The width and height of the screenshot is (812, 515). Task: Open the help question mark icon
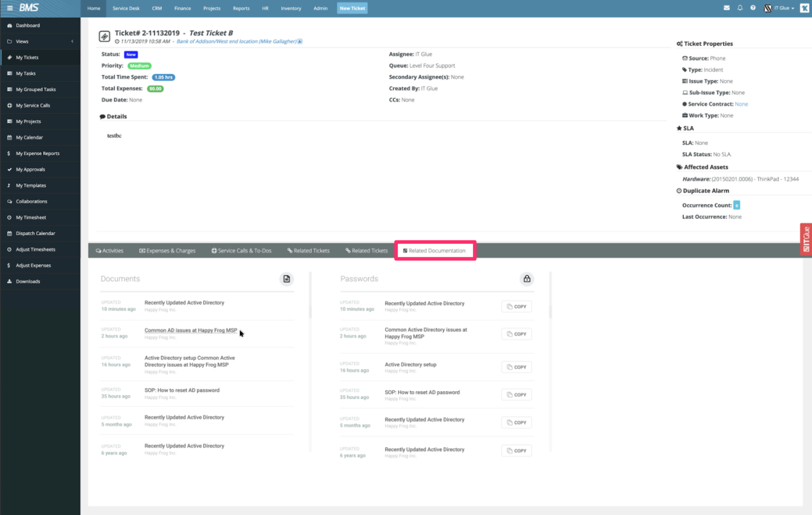753,8
